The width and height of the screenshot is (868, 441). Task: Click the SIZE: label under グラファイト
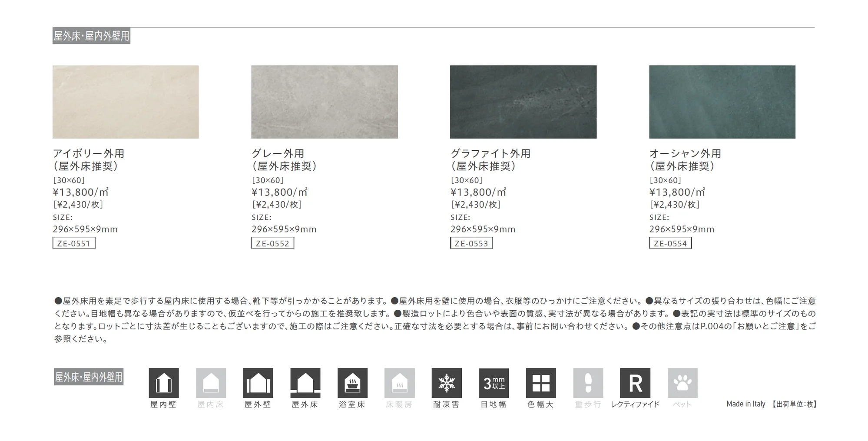pyautogui.click(x=461, y=217)
